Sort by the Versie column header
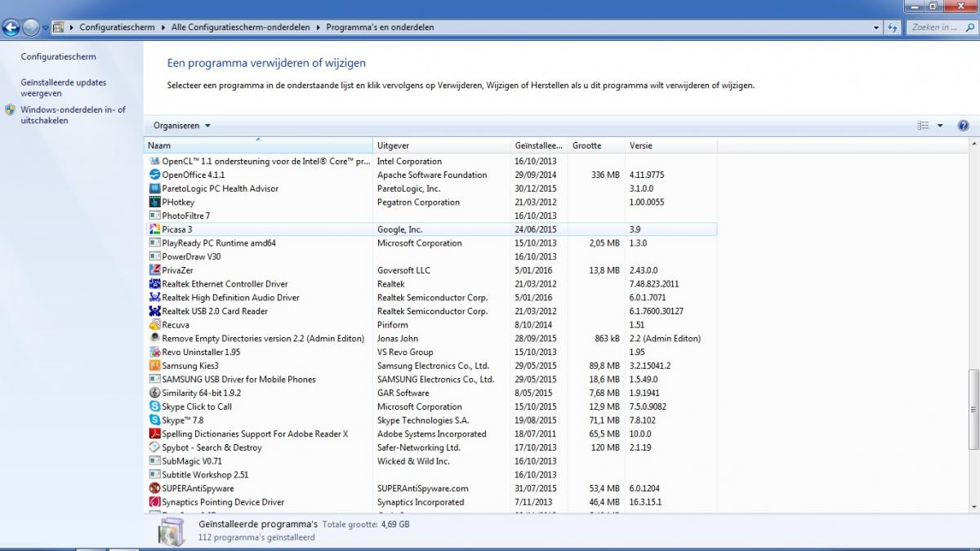This screenshot has height=551, width=980. click(670, 145)
